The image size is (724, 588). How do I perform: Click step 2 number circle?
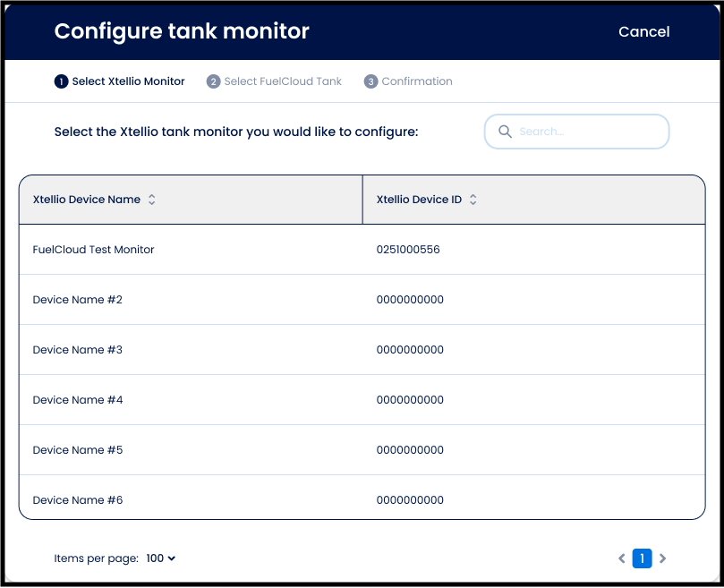[x=213, y=81]
